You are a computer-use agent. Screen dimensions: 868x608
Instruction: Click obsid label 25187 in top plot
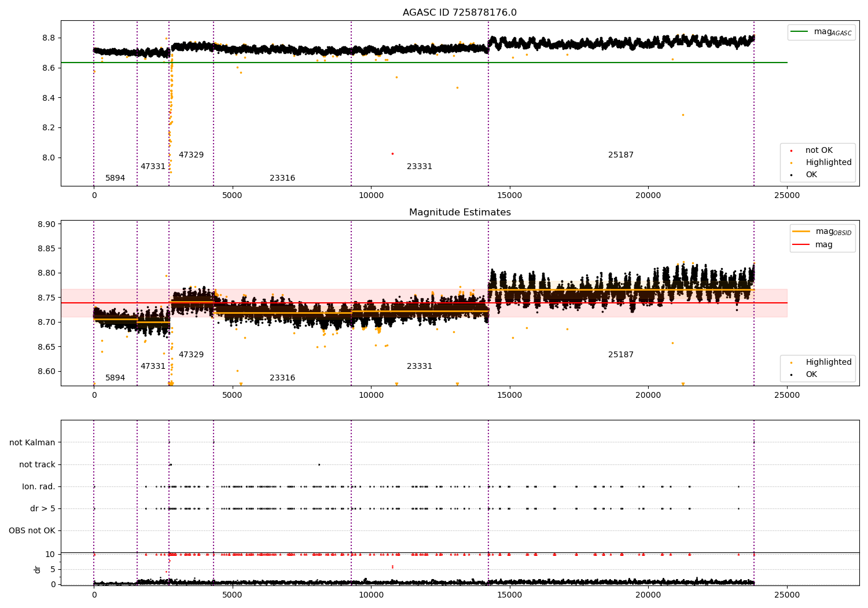(621, 155)
